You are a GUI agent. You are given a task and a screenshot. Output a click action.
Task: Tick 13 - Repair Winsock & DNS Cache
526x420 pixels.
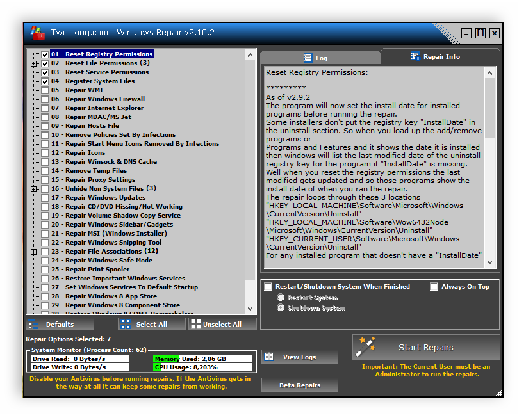[x=45, y=162]
